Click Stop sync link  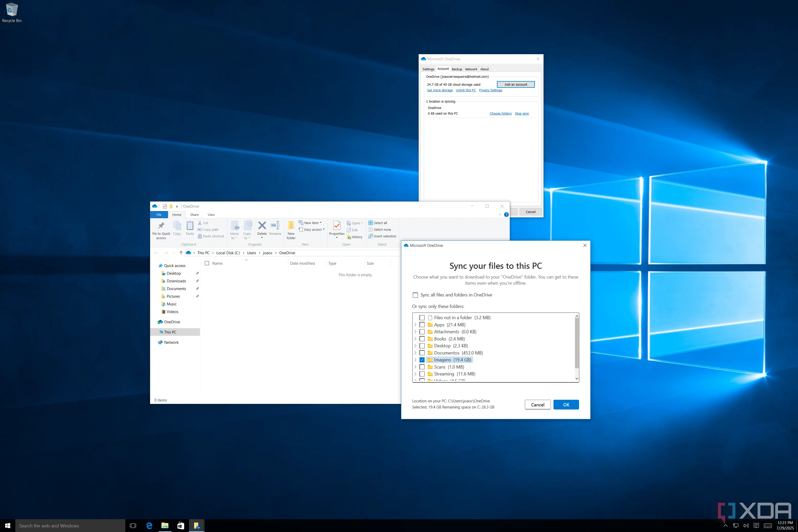point(522,114)
